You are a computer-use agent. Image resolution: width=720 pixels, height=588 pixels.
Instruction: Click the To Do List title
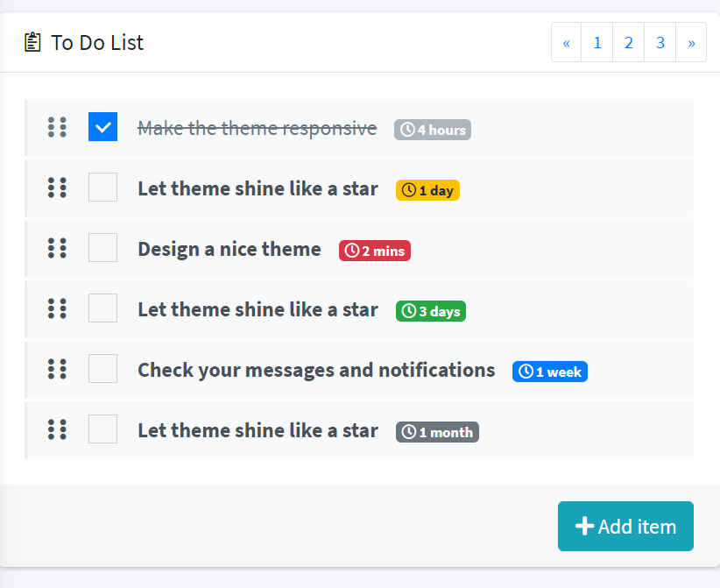tap(97, 42)
